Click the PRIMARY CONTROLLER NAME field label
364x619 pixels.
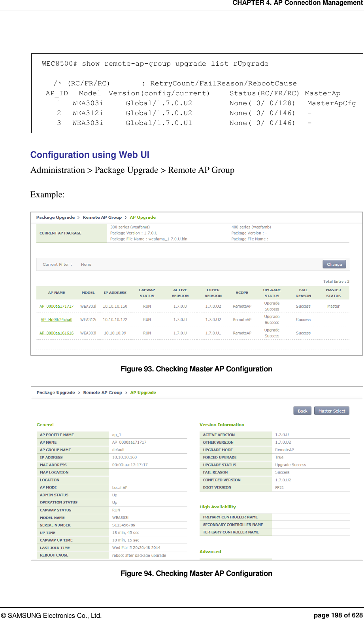click(x=230, y=517)
